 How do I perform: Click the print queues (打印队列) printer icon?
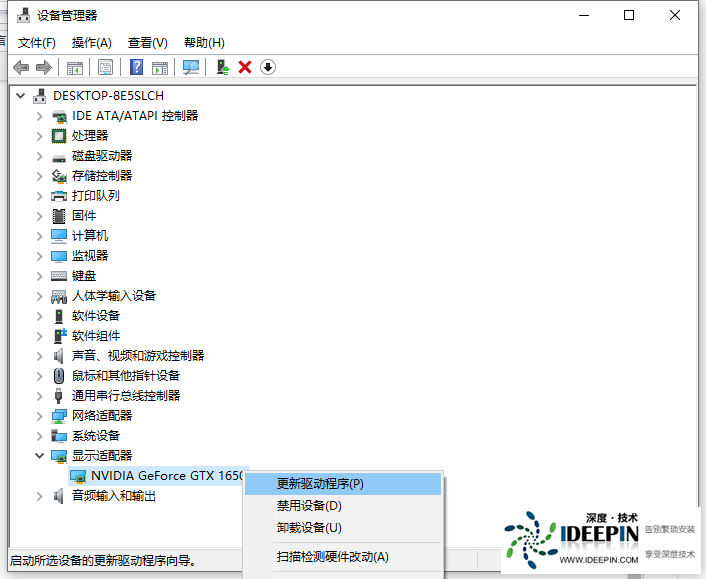[59, 196]
